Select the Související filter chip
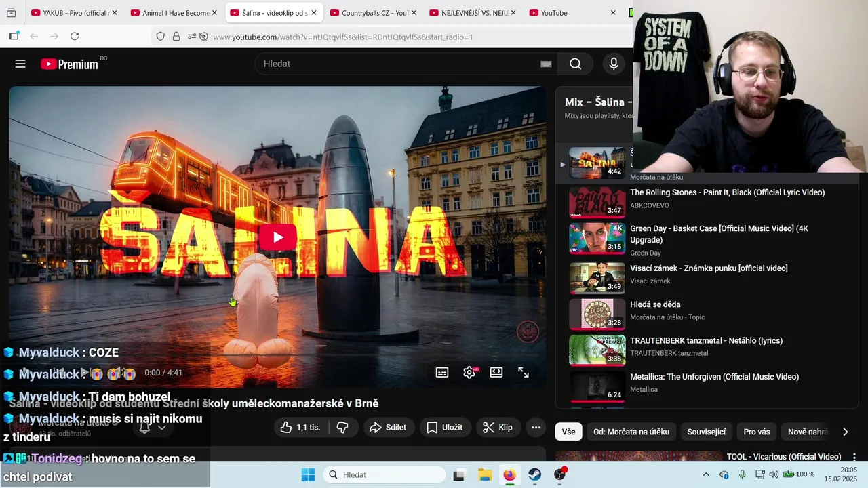The height and width of the screenshot is (488, 868). point(706,432)
